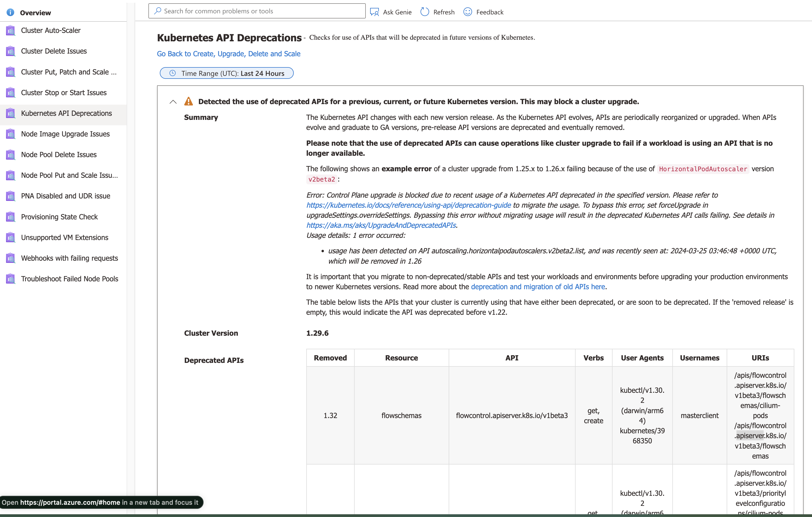This screenshot has height=517, width=812.
Task: Click the Provisioning State Check sidebar icon
Action: [10, 217]
